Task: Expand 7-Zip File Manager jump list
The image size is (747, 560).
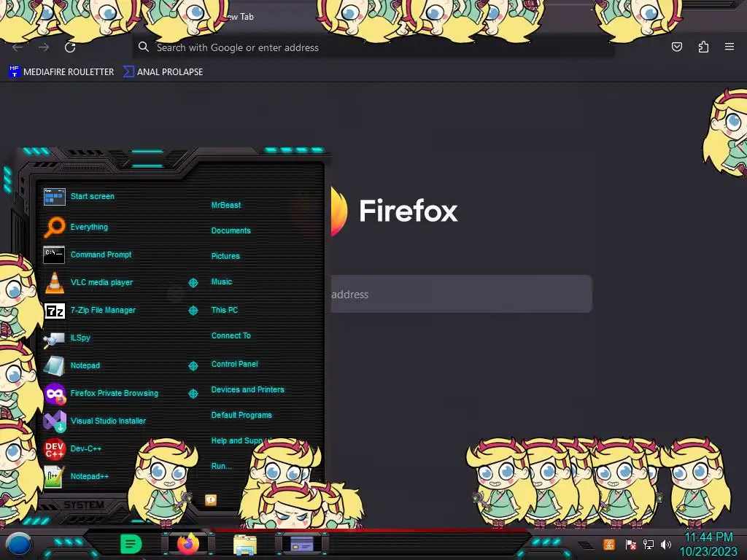Action: pyautogui.click(x=193, y=311)
